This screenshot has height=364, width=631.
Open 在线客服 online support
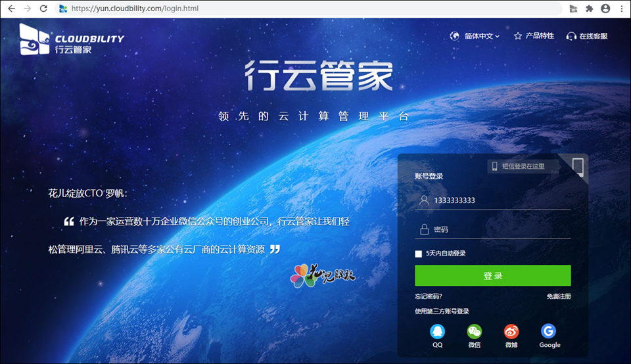click(593, 36)
